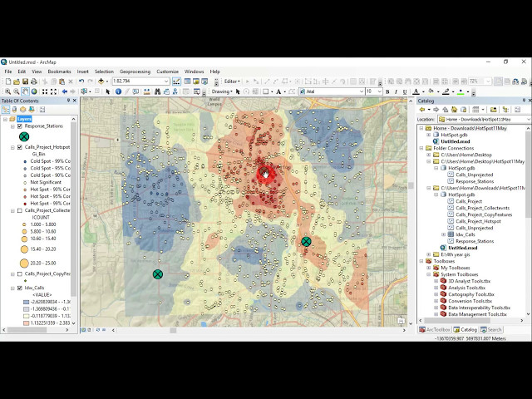Check the Calls_Project_CopyFeatures layer checkbox
Viewport: 532px width, 399px height.
20,273
